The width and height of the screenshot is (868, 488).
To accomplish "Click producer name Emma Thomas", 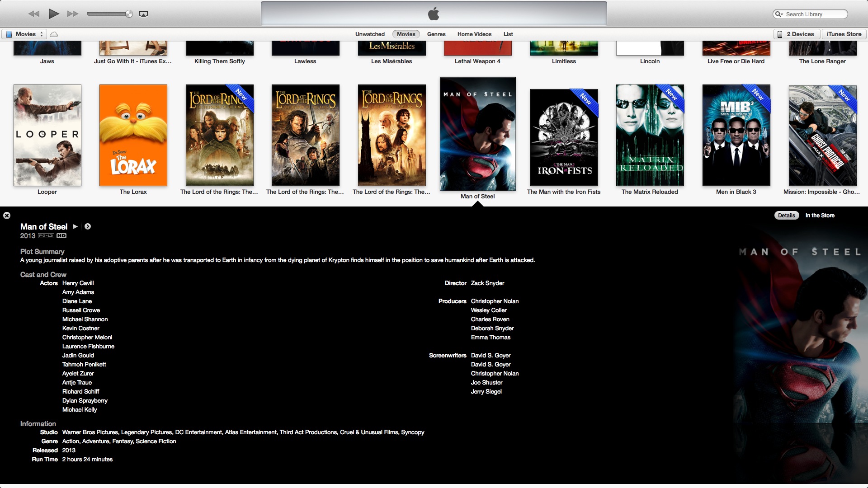I will 491,338.
